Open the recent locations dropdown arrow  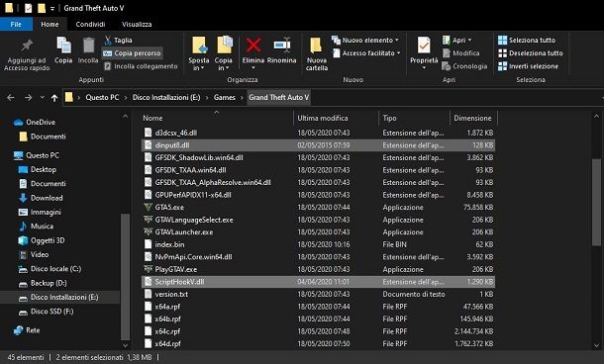pos(42,98)
